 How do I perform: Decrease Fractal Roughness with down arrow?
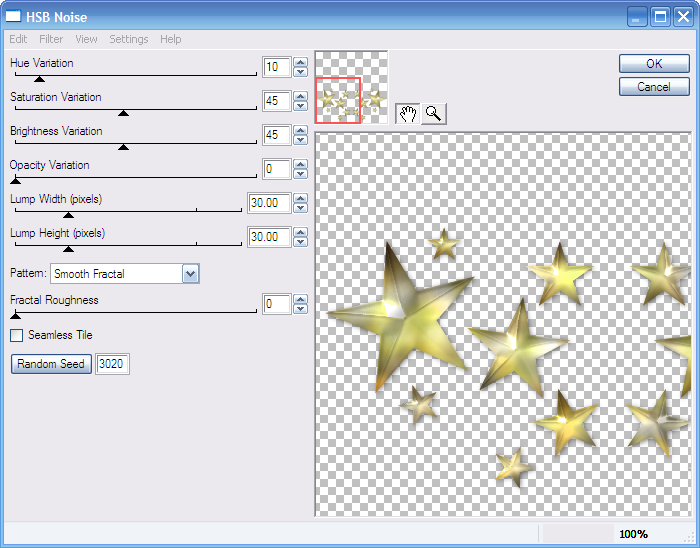tap(301, 309)
